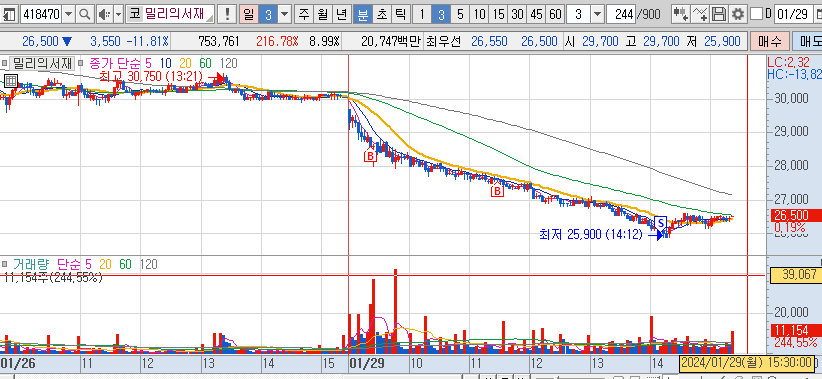
Task: Click the 5 moving average legend
Action: tap(148, 64)
